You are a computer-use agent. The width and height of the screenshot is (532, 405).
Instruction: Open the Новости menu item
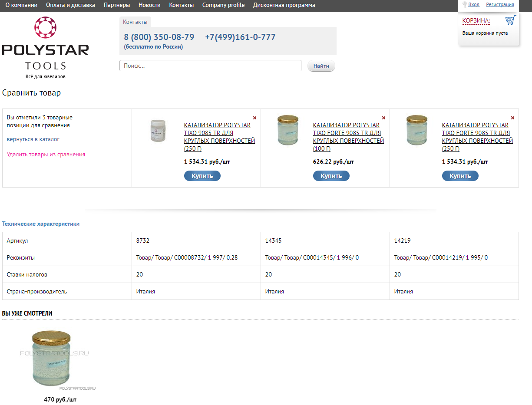pos(149,5)
